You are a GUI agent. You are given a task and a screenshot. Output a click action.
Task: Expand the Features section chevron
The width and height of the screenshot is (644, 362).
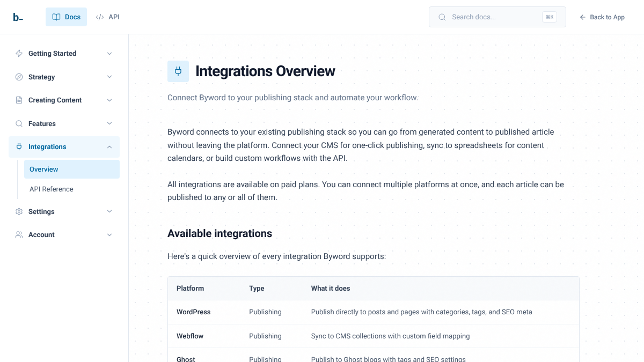coord(109,123)
